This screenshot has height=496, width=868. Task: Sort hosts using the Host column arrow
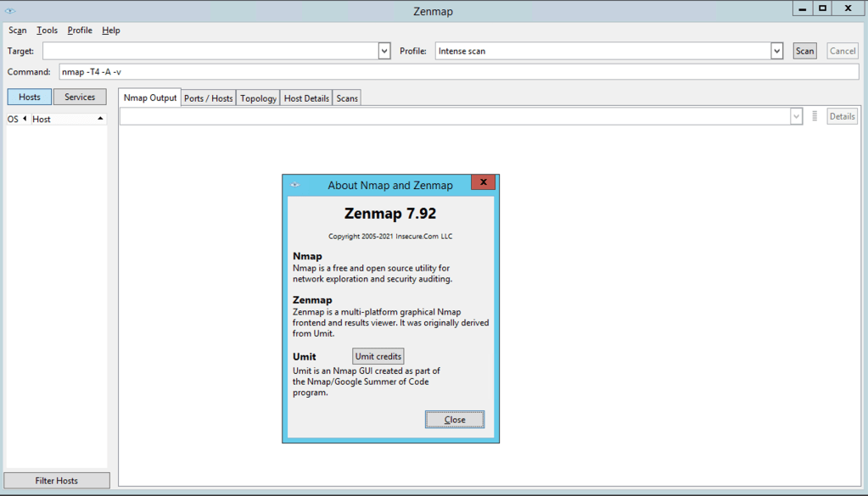(x=100, y=119)
